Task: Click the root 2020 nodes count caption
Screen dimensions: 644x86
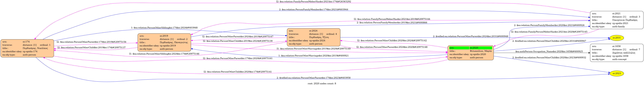Action: pyautogui.click(x=322, y=83)
